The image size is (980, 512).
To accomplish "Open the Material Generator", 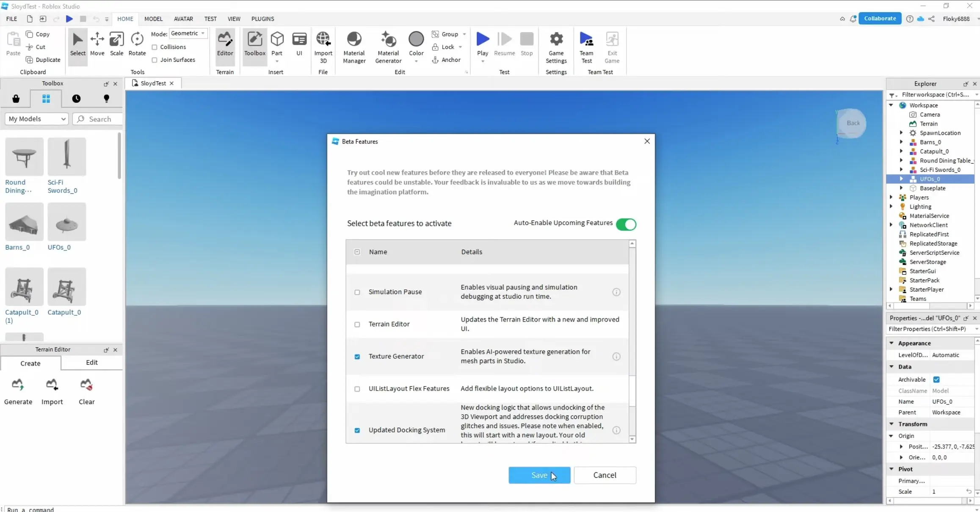I will pos(388,47).
